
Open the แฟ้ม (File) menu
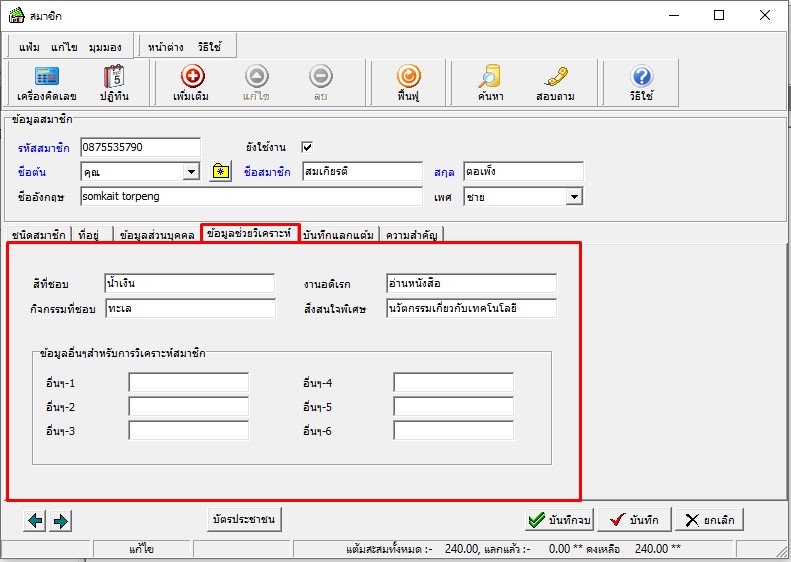[29, 47]
